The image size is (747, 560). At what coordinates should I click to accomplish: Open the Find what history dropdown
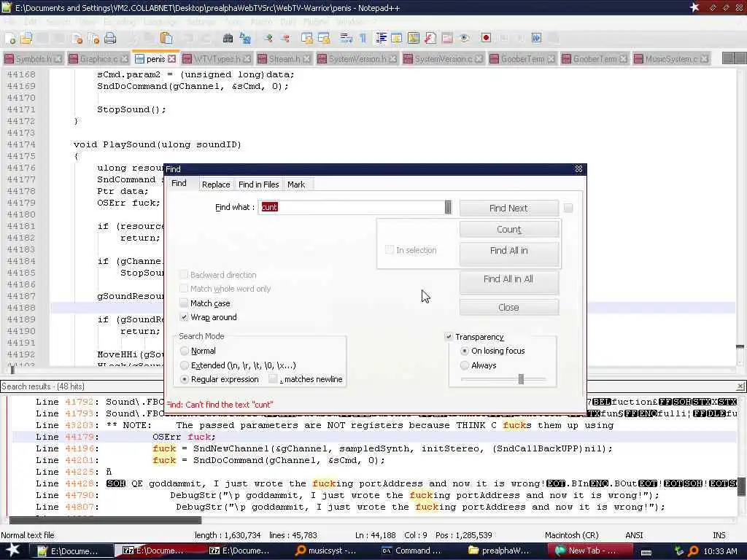448,207
